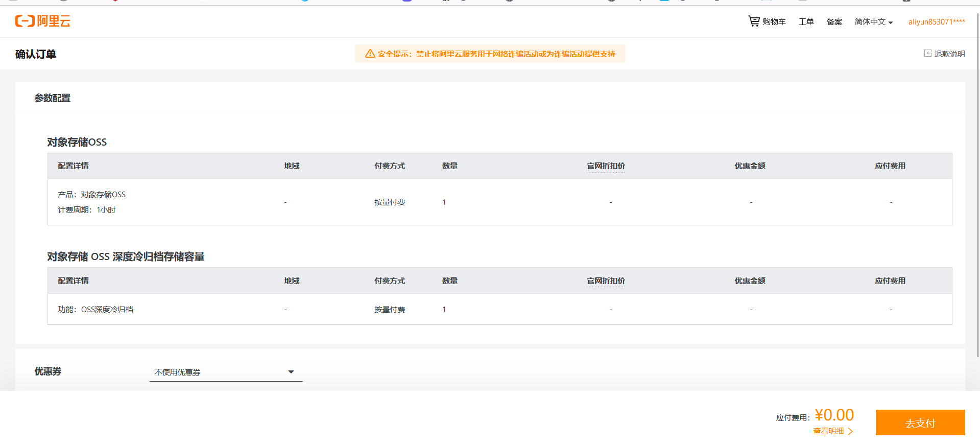
Task: Click the security warning triangle icon
Action: click(370, 54)
